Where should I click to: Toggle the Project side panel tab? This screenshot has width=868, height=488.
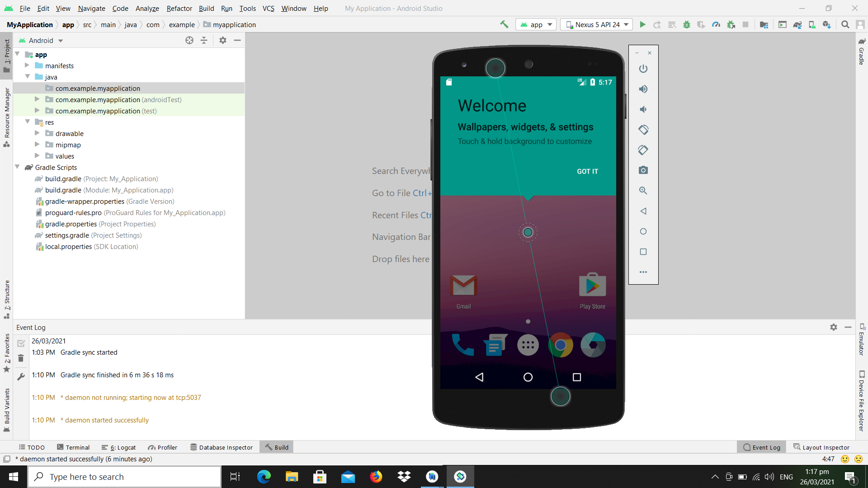point(7,56)
